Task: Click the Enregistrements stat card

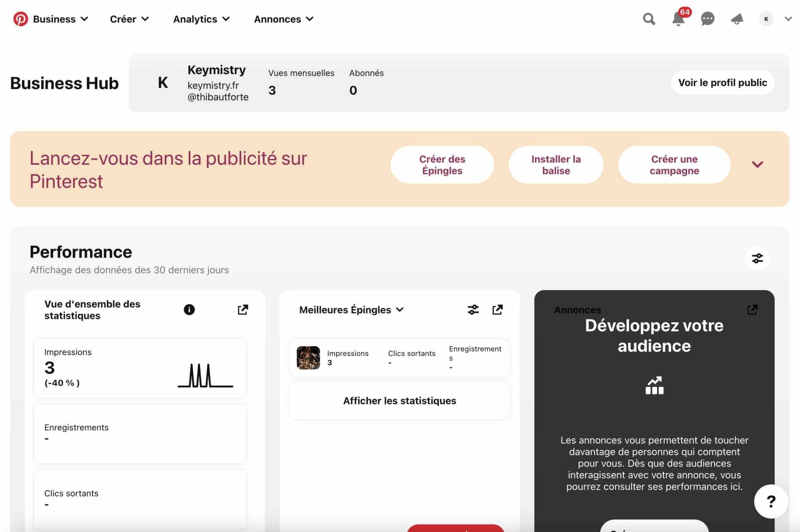Action: 140,433
